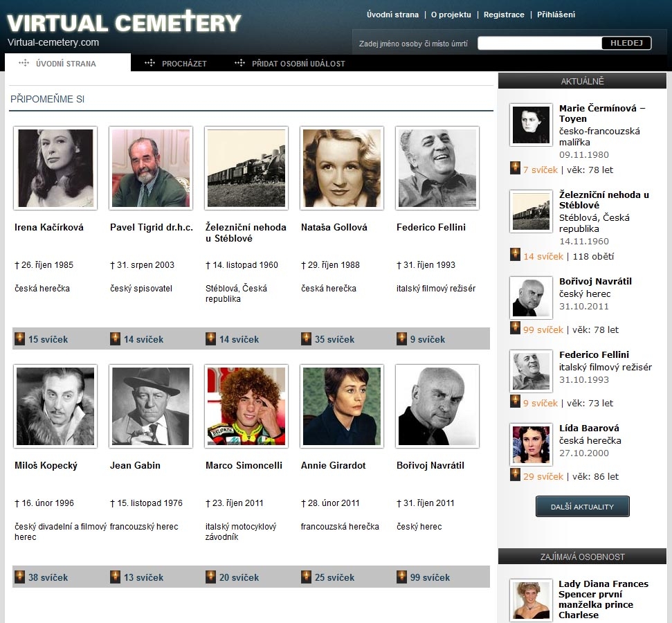Open Marie Čermínová – Toyen sidebar entry
Image resolution: width=672 pixels, height=623 pixels.
coord(601,114)
